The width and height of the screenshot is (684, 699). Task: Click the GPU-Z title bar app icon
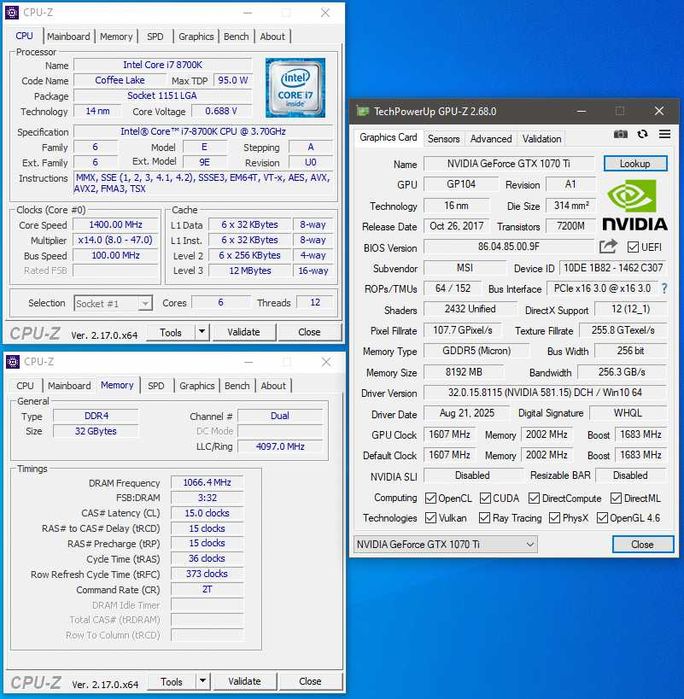pyautogui.click(x=363, y=111)
